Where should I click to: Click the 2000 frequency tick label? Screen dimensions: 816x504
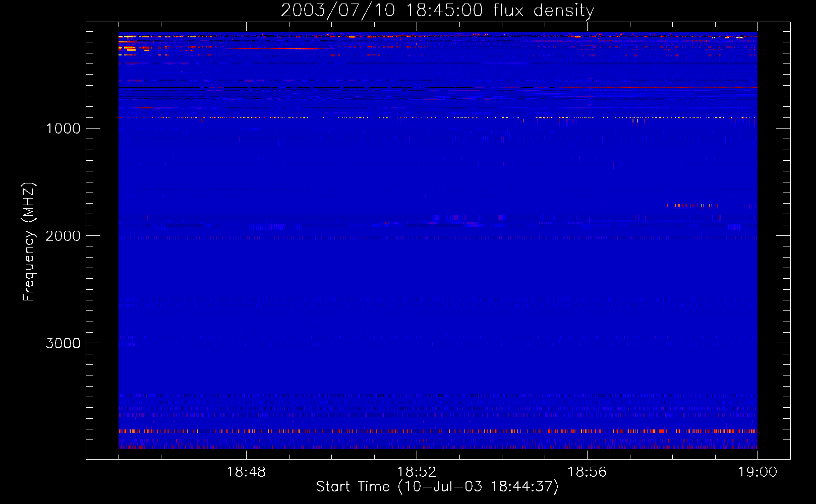[x=63, y=236]
